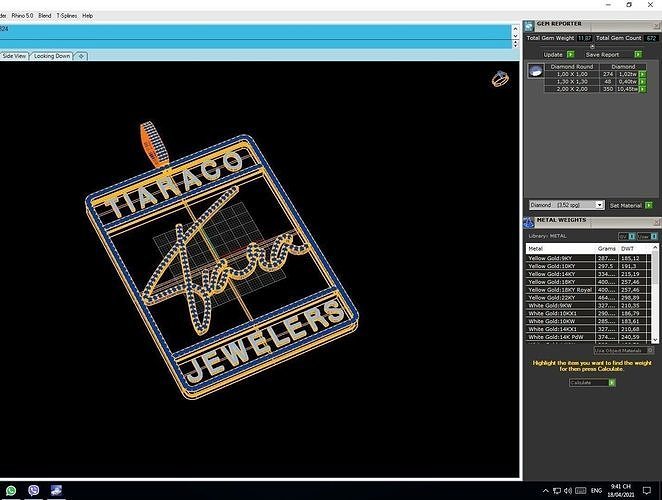Screen dimensions: 662x500
Task: Select the Yellow Gold:9KY row
Action: 588,258
